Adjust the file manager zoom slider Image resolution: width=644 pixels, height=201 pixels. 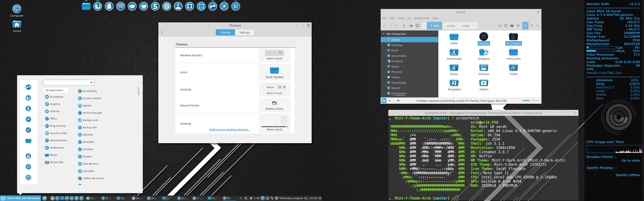[531, 101]
